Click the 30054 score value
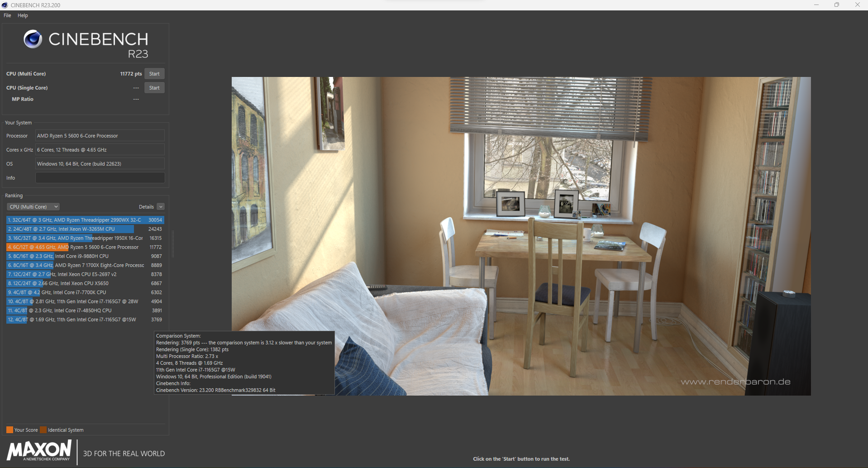 tap(155, 220)
